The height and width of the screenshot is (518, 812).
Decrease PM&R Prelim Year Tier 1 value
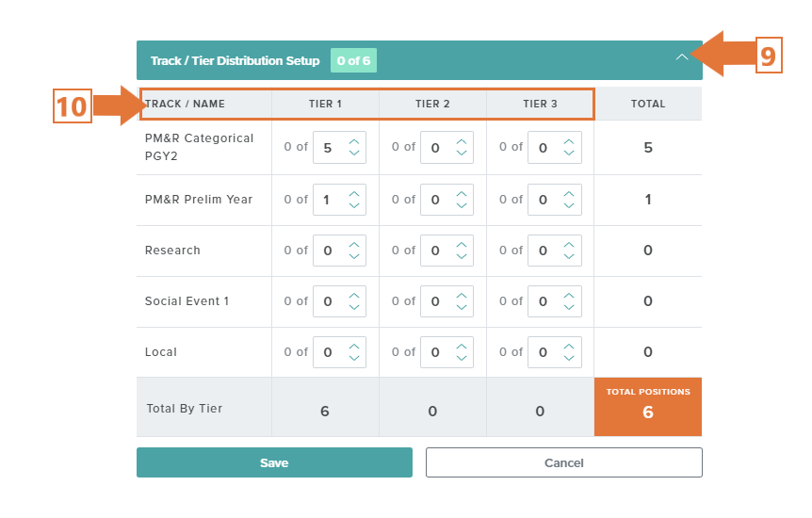click(354, 205)
